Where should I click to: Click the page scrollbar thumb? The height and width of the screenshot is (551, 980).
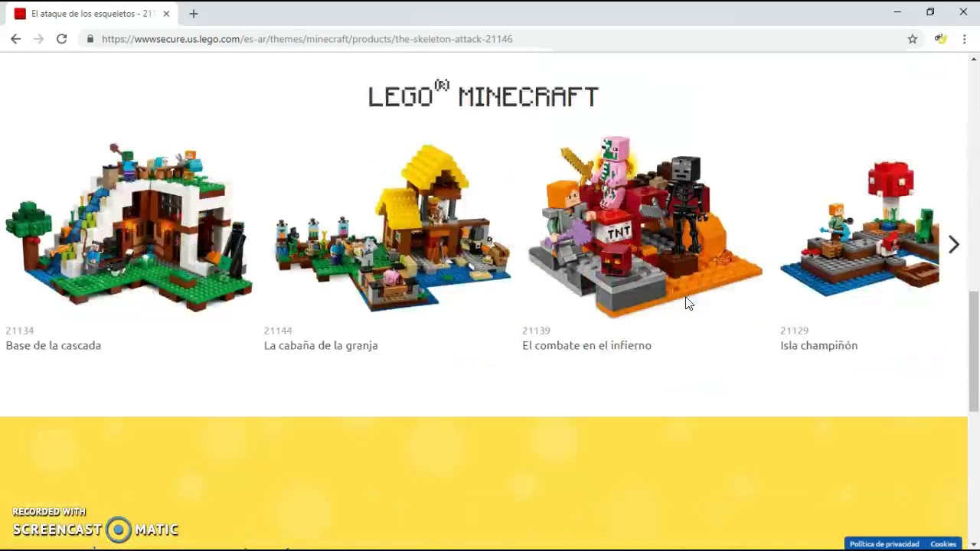pyautogui.click(x=974, y=351)
